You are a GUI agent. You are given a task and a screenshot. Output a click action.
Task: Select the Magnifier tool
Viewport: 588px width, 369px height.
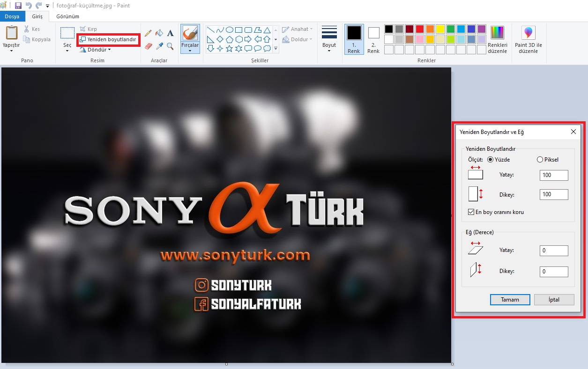[170, 46]
